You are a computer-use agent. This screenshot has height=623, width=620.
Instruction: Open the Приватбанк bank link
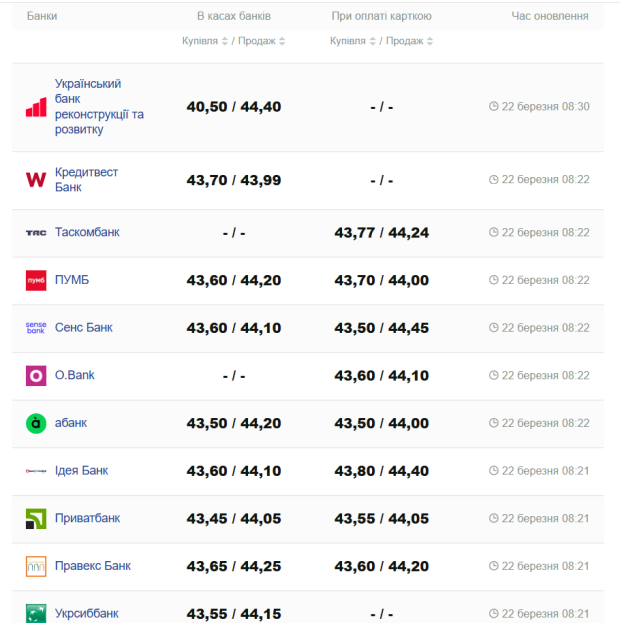coord(87,518)
